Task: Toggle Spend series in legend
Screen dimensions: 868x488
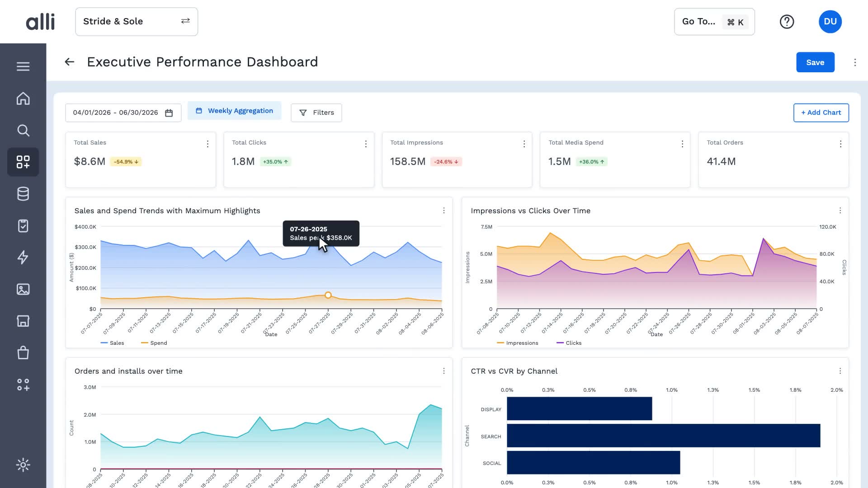Action: 154,343
